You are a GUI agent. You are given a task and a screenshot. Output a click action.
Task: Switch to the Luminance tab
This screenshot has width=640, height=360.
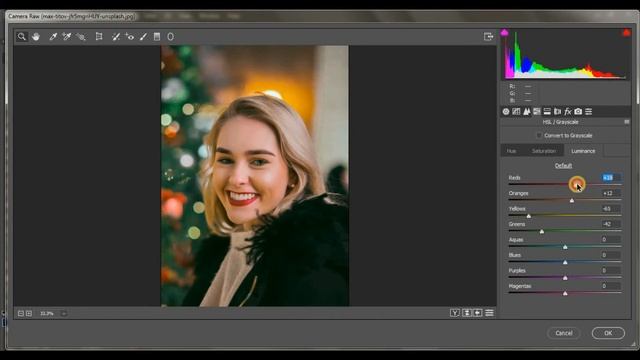pyautogui.click(x=583, y=151)
